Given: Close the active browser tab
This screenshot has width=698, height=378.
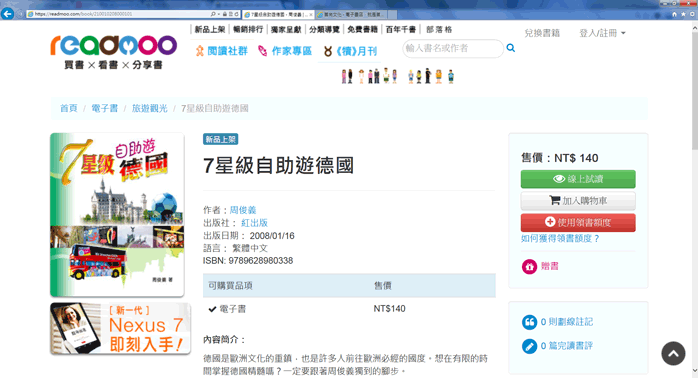Looking at the screenshot, I should [x=310, y=14].
